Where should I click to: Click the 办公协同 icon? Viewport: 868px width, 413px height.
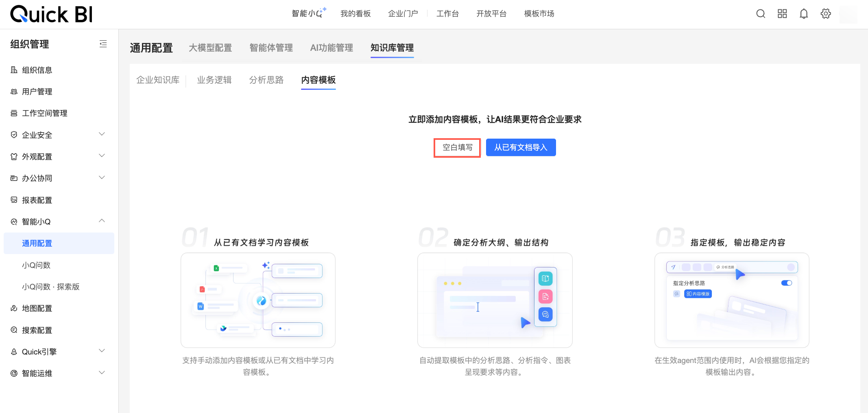coord(14,178)
